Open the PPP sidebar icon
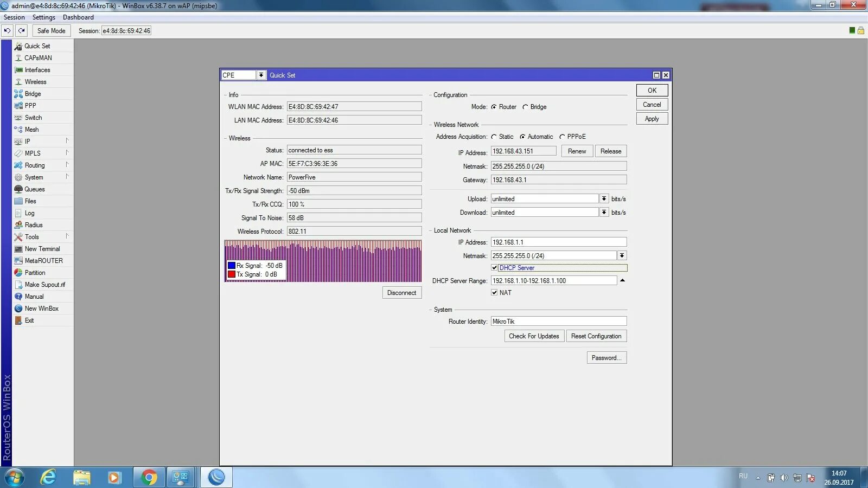Screen dimensions: 868x488 pyautogui.click(x=18, y=106)
